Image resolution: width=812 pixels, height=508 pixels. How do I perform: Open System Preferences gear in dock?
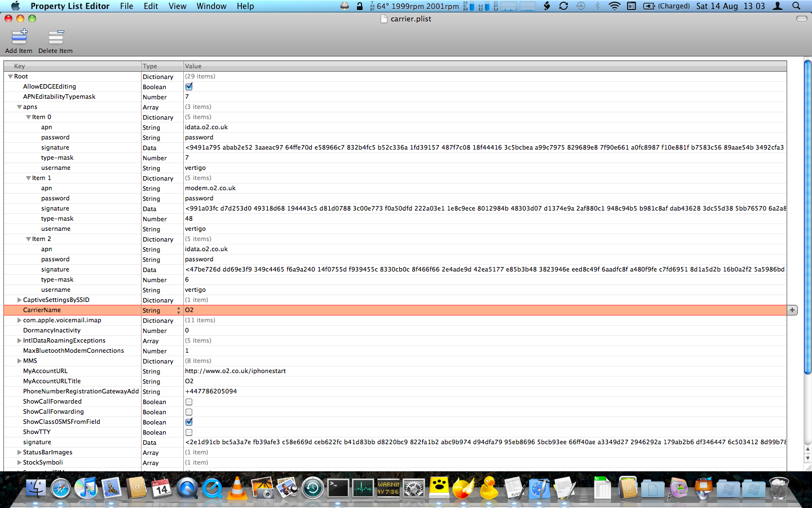413,488
